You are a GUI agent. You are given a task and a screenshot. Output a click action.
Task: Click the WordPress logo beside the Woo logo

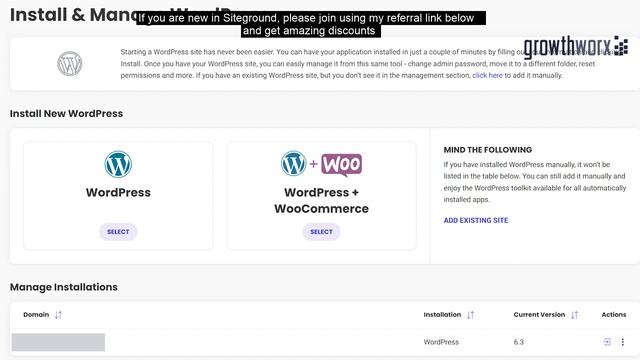coord(293,164)
